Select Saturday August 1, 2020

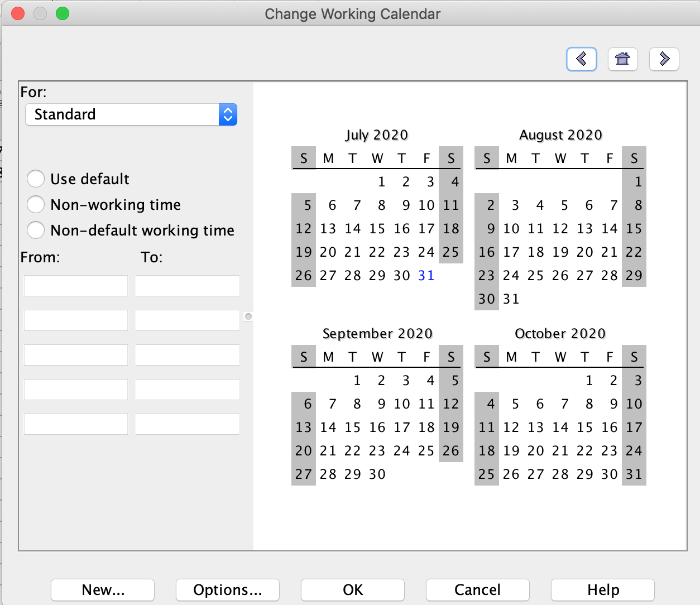pyautogui.click(x=634, y=181)
